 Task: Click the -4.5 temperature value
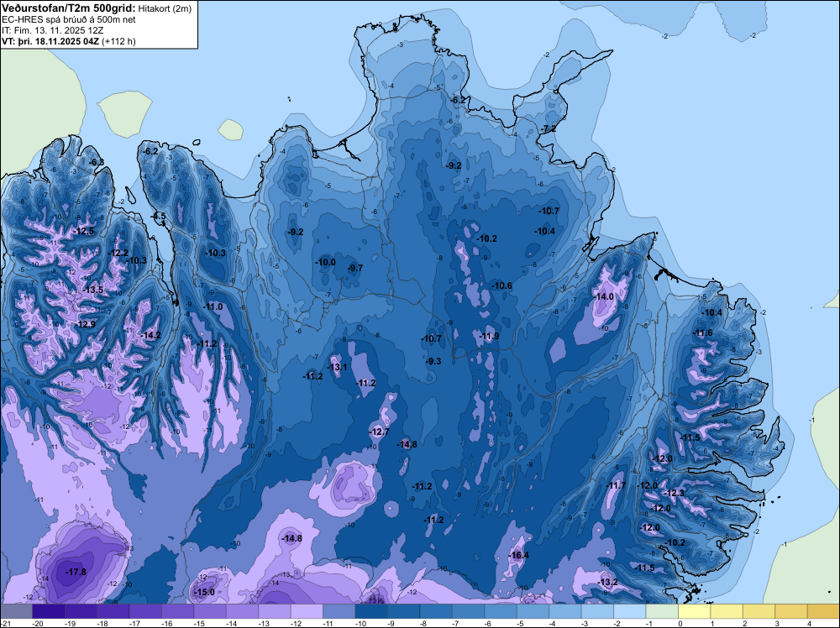tap(159, 217)
